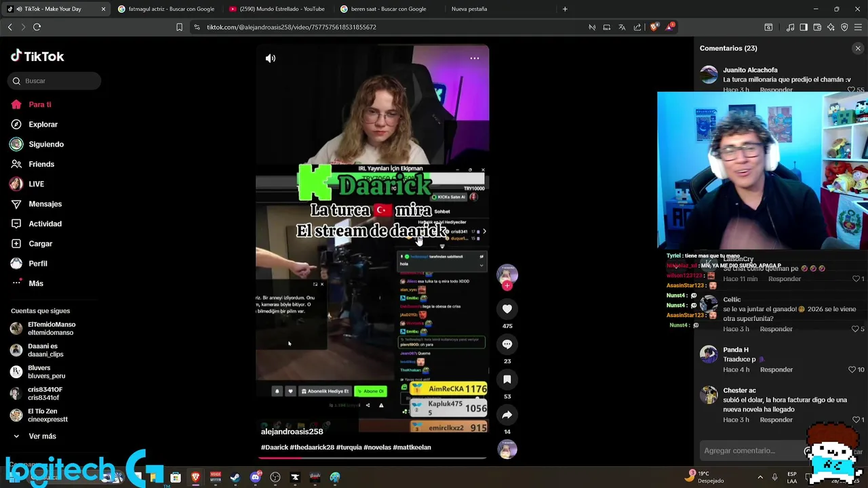Switch to the Nueva pestaña tab
868x488 pixels.
point(469,9)
